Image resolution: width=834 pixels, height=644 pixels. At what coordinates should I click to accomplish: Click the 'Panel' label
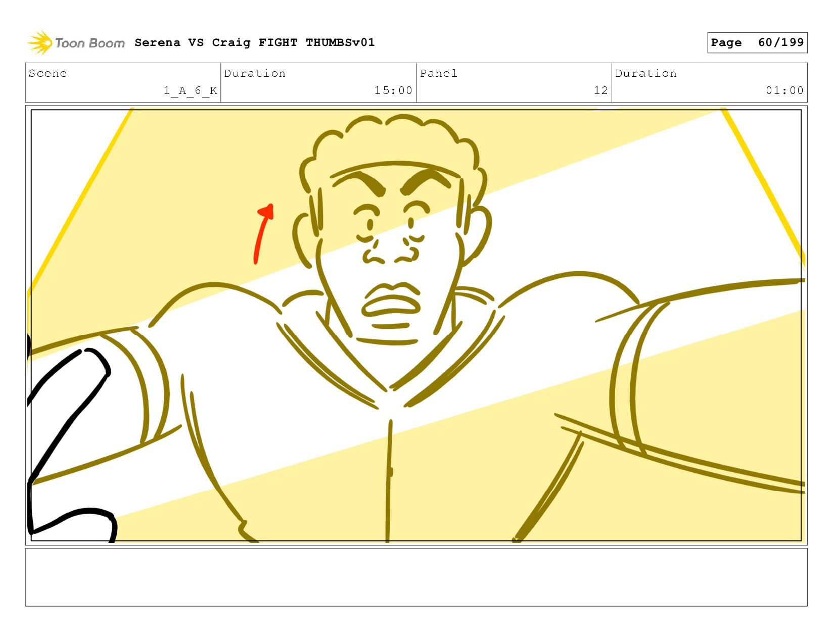pyautogui.click(x=439, y=73)
